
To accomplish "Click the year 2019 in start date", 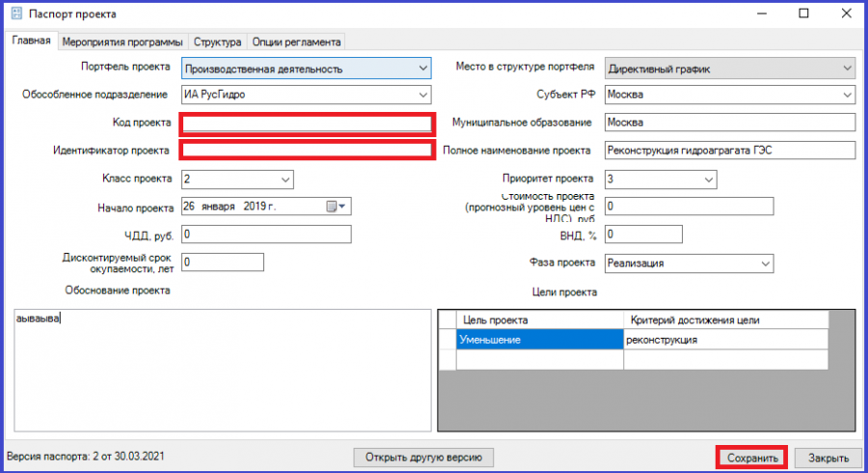I will [255, 206].
